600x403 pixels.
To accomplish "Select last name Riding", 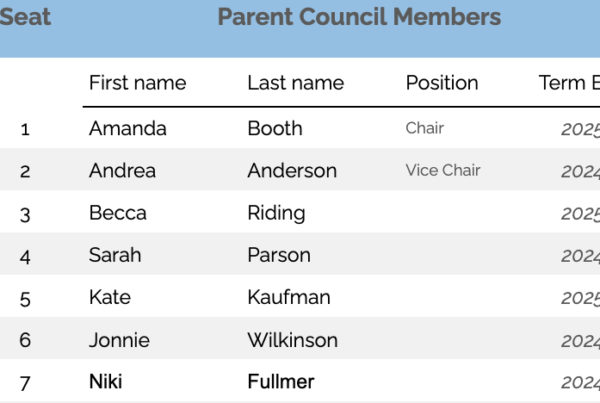I will [x=277, y=214].
